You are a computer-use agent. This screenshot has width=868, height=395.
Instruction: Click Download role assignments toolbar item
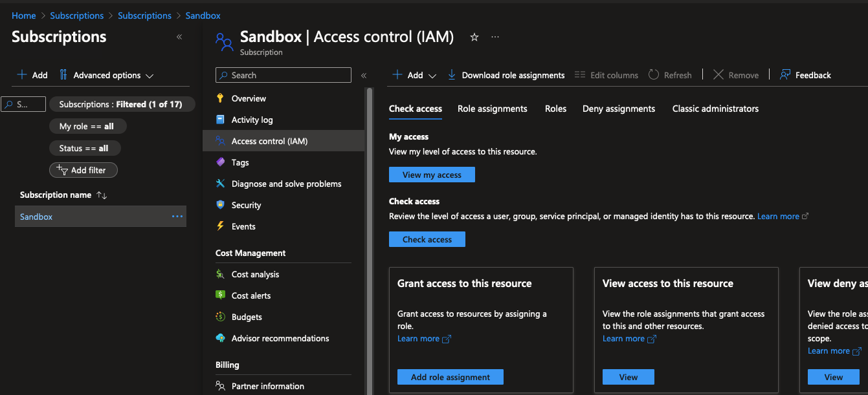click(x=506, y=75)
